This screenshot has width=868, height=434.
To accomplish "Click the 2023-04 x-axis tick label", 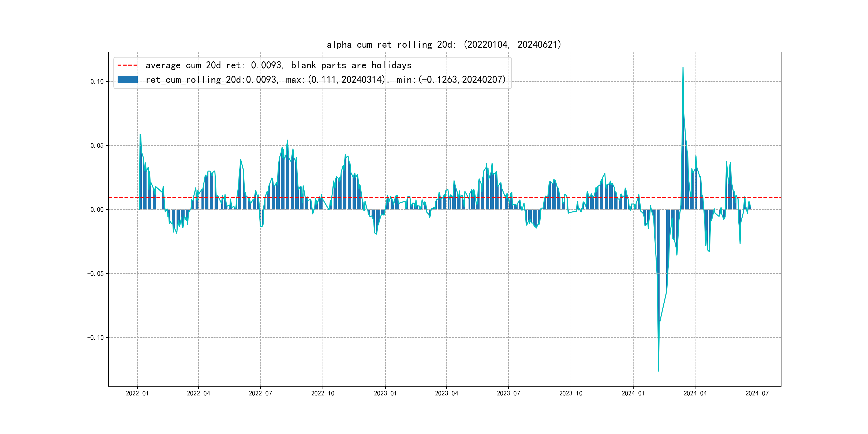I will 447,393.
